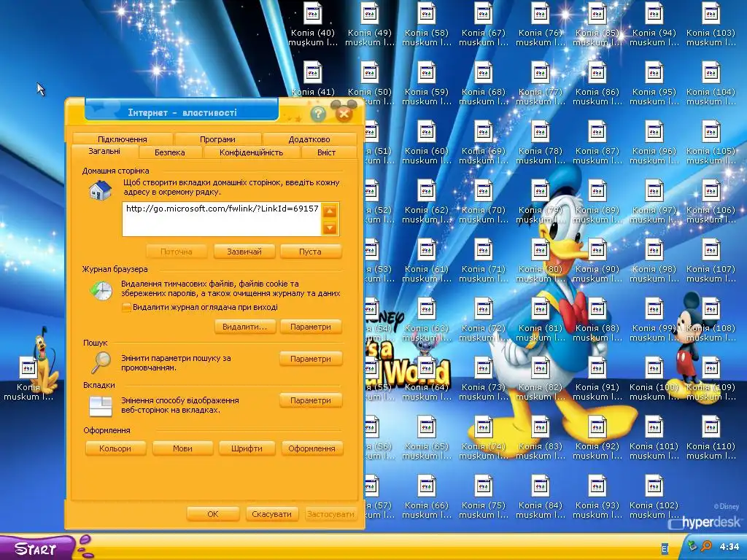The height and width of the screenshot is (560, 747).
Task: Click the orange magnifier tray icon
Action: tap(706, 546)
